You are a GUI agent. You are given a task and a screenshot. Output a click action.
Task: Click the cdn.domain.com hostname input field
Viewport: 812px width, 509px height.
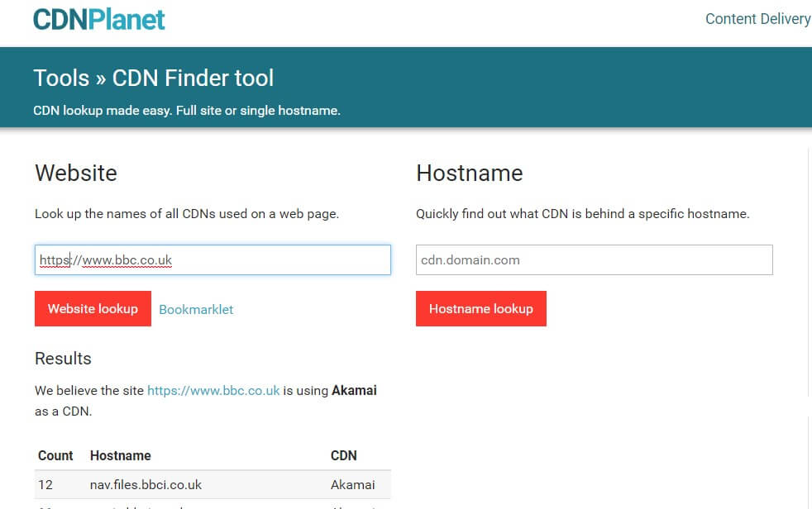(x=594, y=260)
